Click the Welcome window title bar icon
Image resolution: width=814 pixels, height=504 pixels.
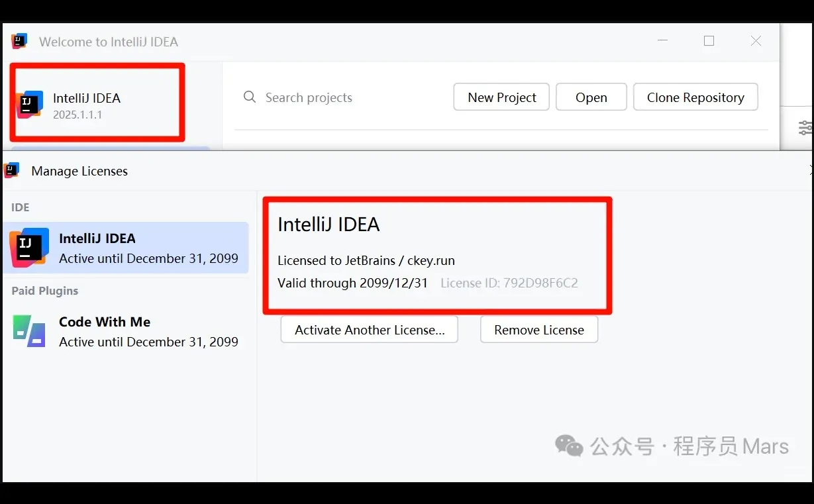pyautogui.click(x=20, y=41)
